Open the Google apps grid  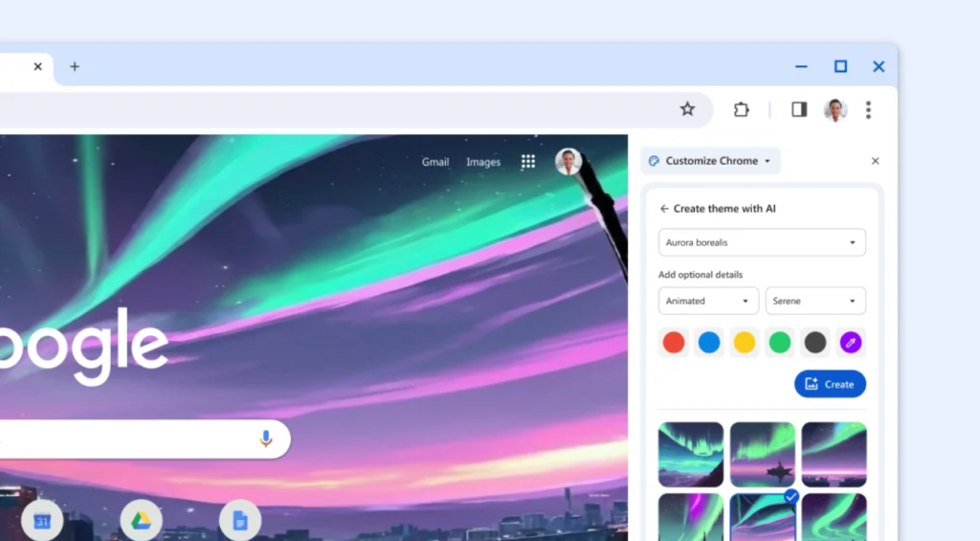coord(528,162)
